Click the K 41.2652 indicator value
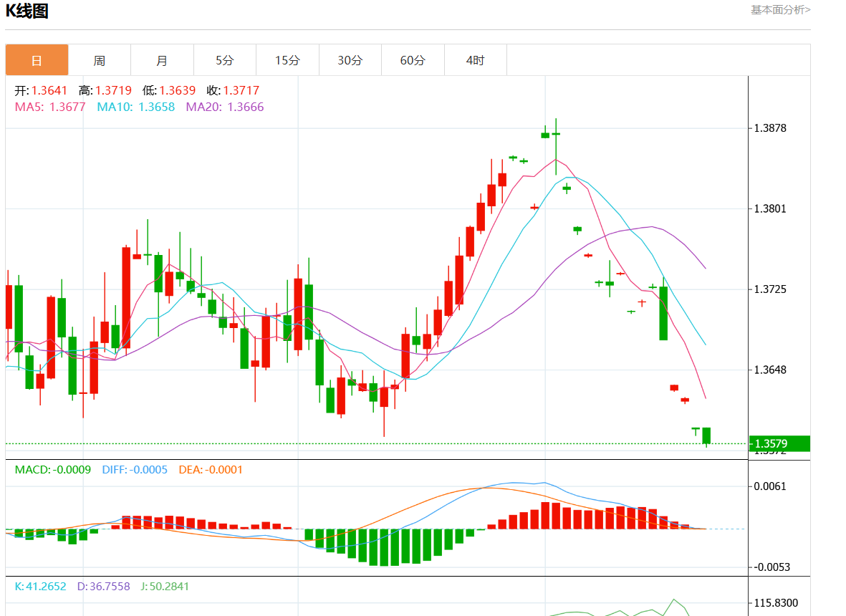Viewport: 846px width, 616px height. (41, 587)
